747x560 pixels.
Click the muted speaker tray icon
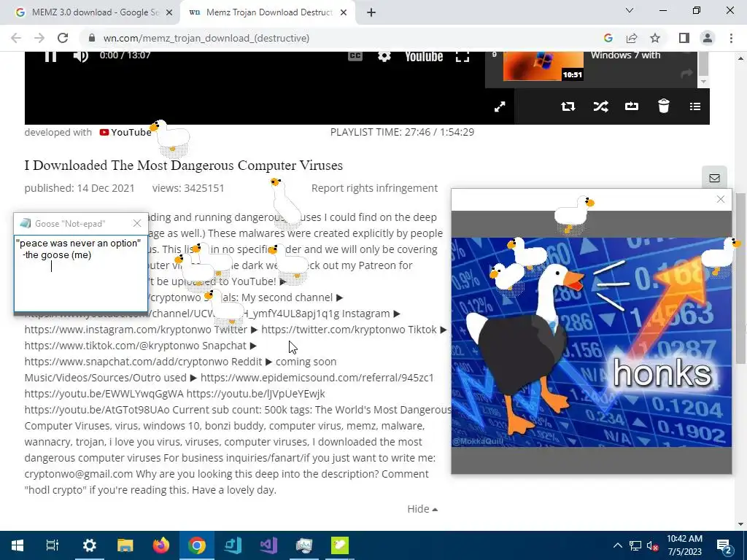pos(653,545)
